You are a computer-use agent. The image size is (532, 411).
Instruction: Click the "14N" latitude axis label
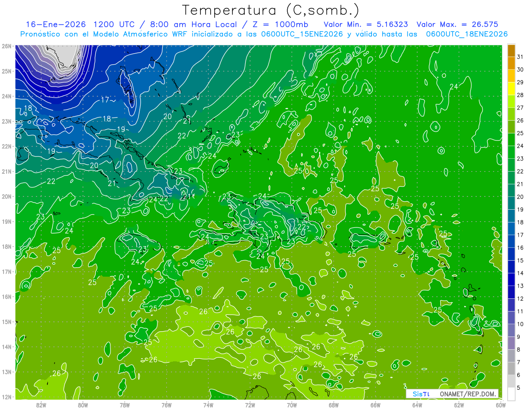click(6, 347)
